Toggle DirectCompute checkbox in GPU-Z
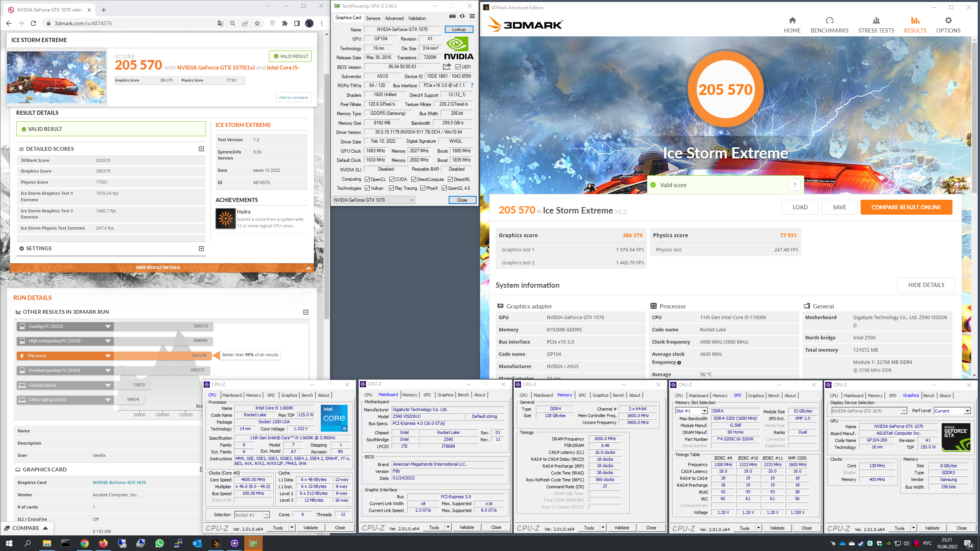980x551 pixels. [413, 179]
